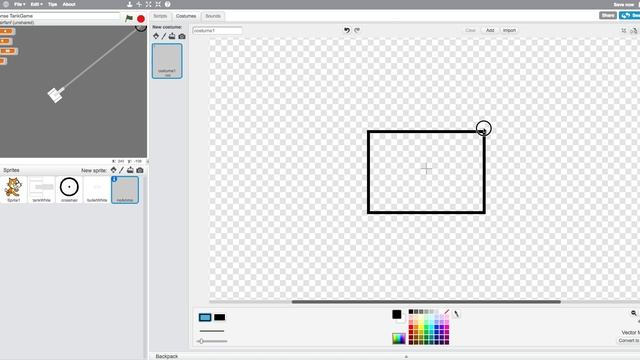Image resolution: width=640 pixels, height=360 pixels.
Task: Click Save now
Action: coord(624,4)
